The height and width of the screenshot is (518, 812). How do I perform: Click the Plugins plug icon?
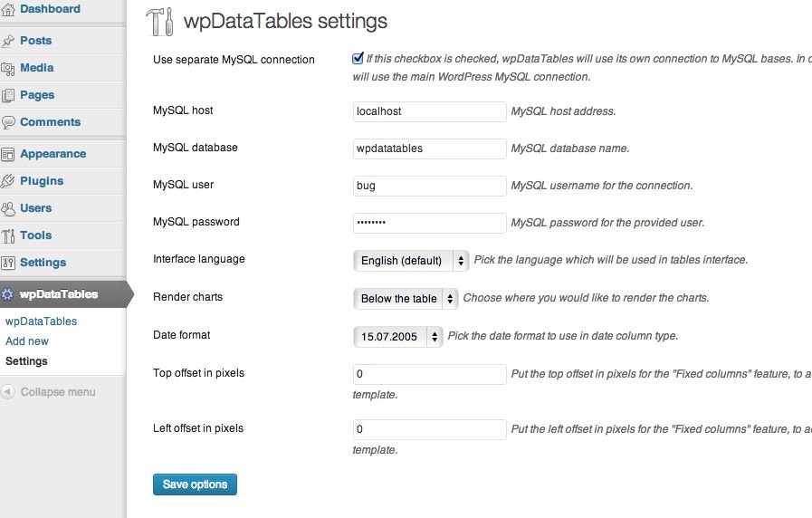pyautogui.click(x=8, y=181)
